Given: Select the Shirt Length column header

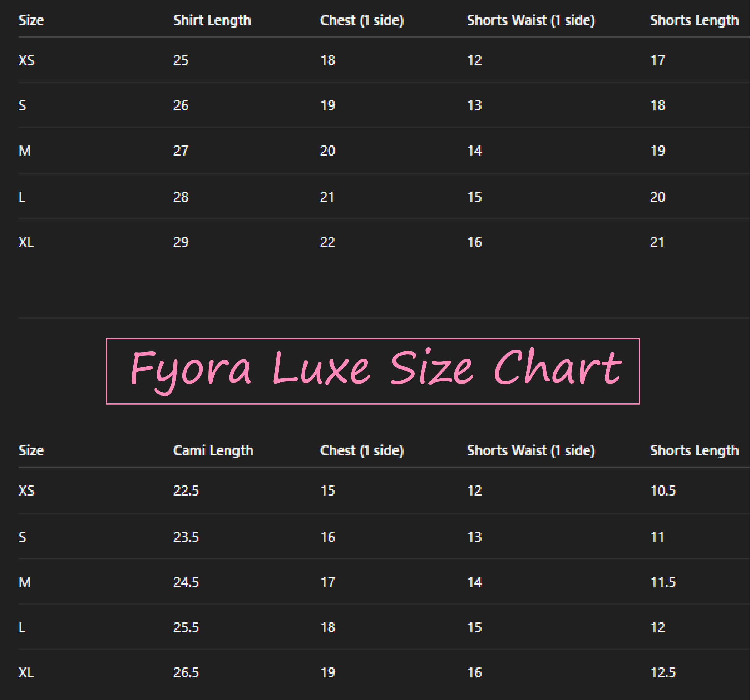Looking at the screenshot, I should click(x=212, y=20).
